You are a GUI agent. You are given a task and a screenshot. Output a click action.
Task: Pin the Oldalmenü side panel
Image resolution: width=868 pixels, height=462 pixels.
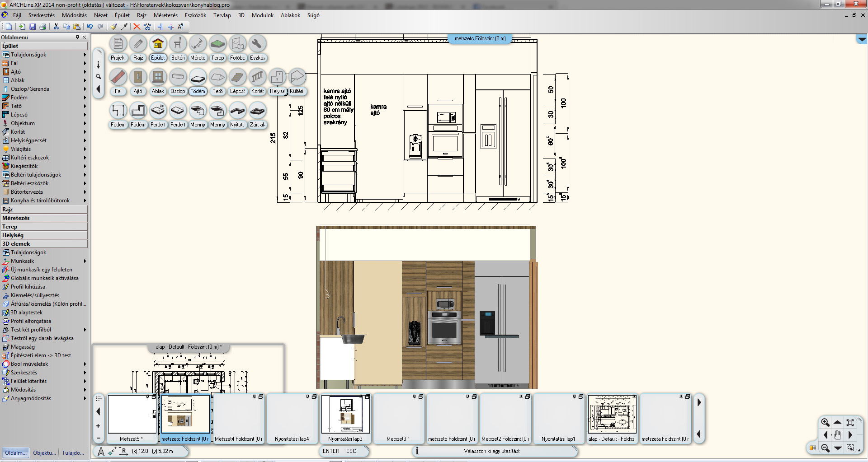(x=77, y=37)
